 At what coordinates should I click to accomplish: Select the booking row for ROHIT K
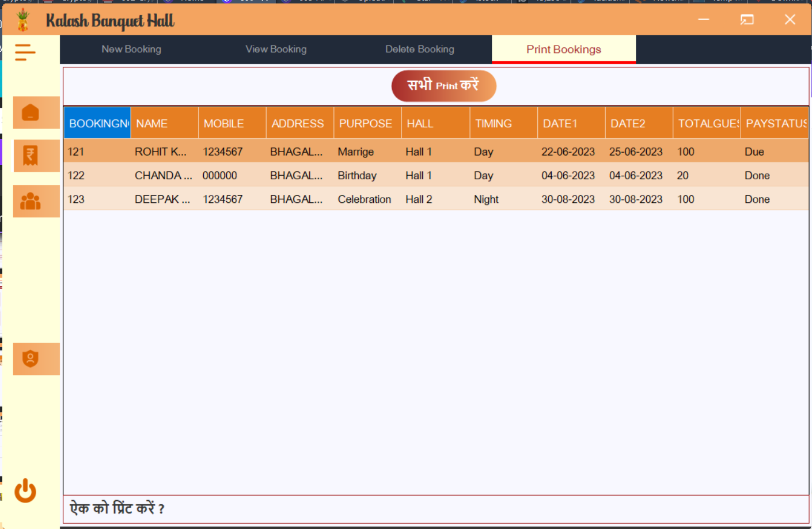(x=346, y=152)
